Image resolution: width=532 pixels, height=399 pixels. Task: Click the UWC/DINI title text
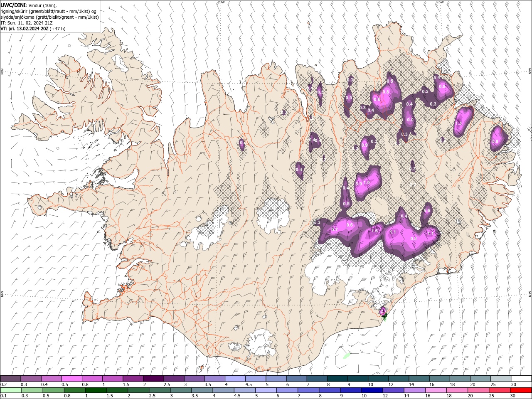[x=13, y=5]
